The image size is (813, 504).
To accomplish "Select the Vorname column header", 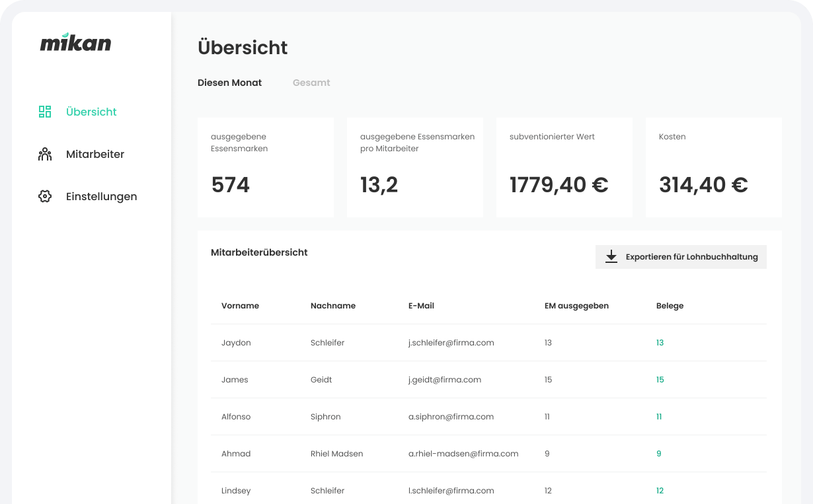I will [240, 306].
